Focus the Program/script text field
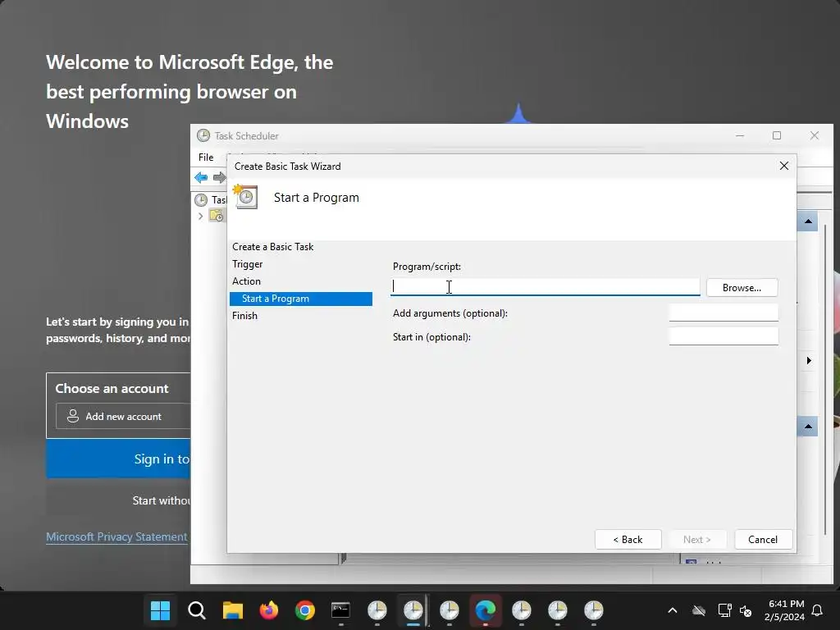This screenshot has height=630, width=840. tap(545, 286)
